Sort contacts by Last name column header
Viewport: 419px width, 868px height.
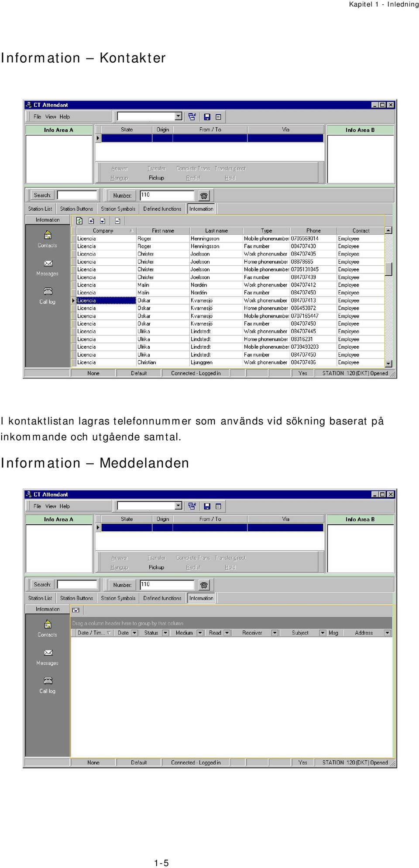pos(216,231)
